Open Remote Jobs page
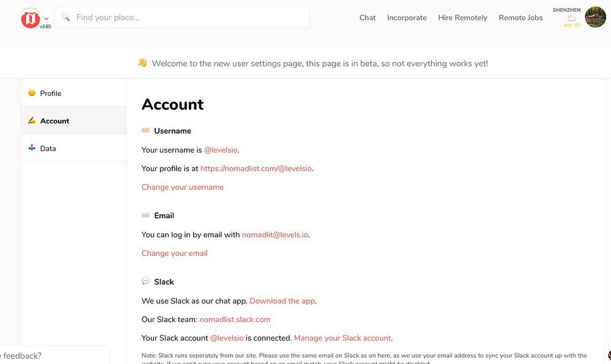Screen dimensions: 611x364 [521, 18]
